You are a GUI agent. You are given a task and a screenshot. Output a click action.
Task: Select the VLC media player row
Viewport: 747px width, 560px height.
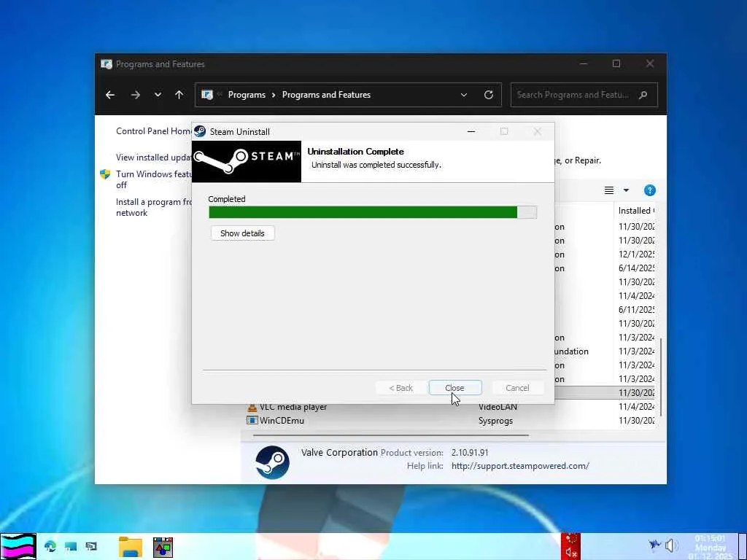tap(450, 407)
